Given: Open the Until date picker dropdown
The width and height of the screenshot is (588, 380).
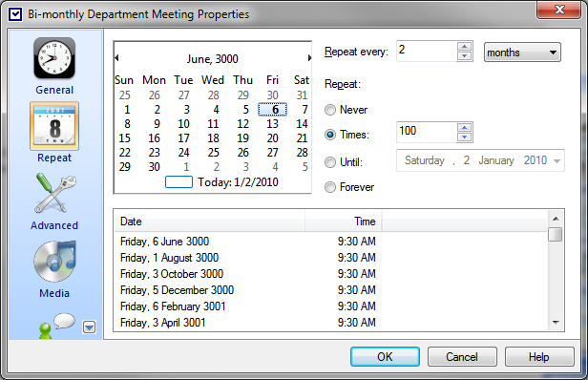Looking at the screenshot, I should (556, 161).
